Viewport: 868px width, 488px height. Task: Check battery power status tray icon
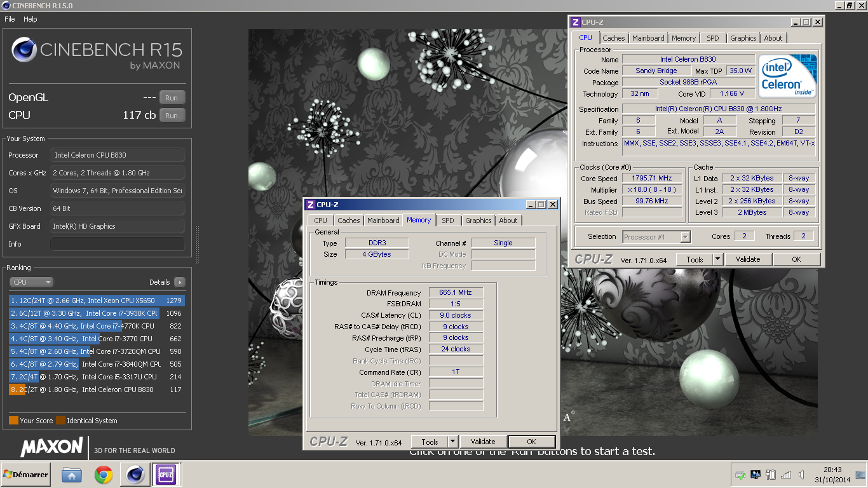pos(771,475)
